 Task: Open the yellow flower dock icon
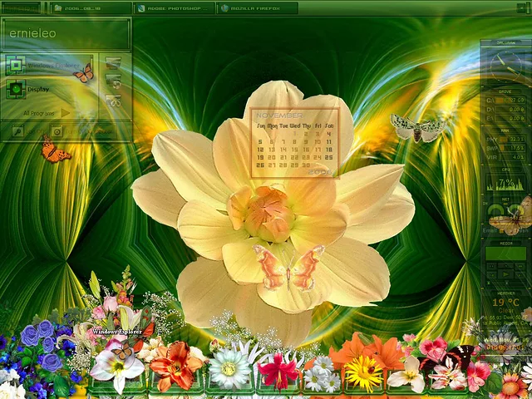coord(363,373)
